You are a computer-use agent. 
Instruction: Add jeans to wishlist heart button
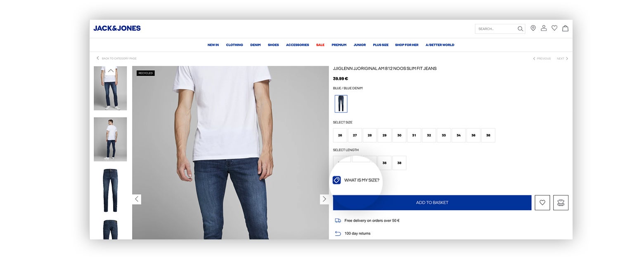click(x=542, y=202)
